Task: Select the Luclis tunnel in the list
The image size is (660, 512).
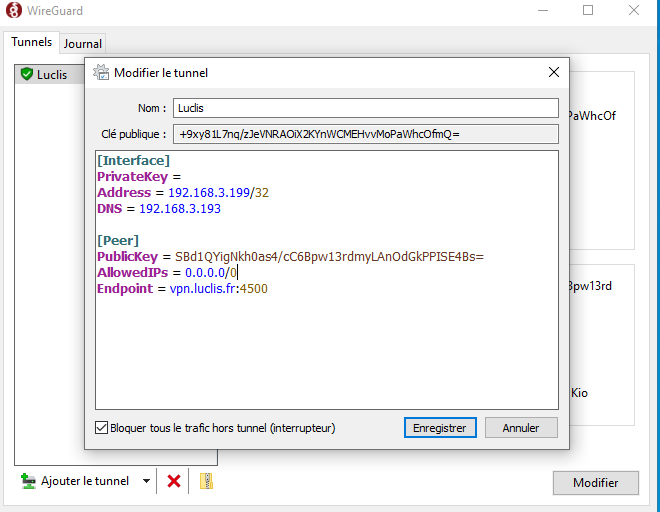Action: tap(50, 75)
